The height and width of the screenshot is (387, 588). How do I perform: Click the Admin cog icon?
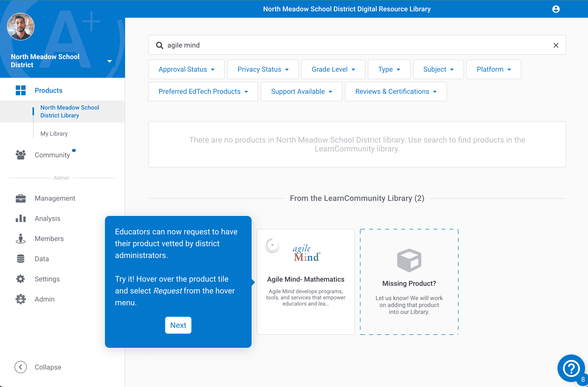(x=20, y=299)
